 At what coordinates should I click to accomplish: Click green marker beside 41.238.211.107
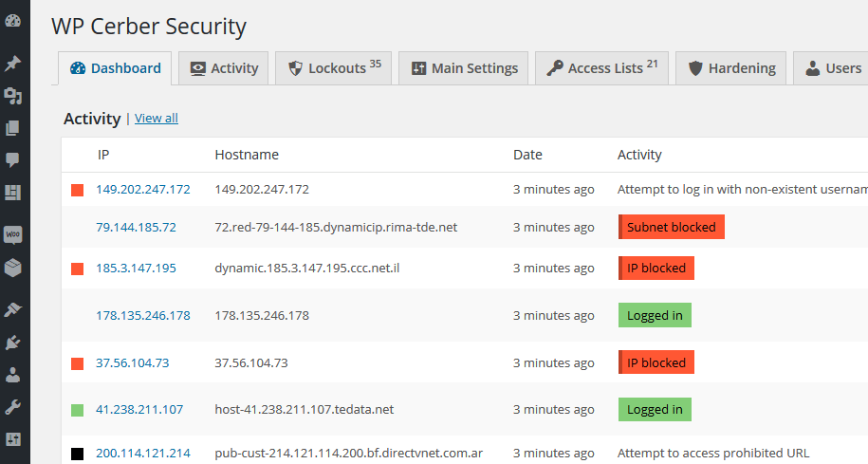(78, 410)
